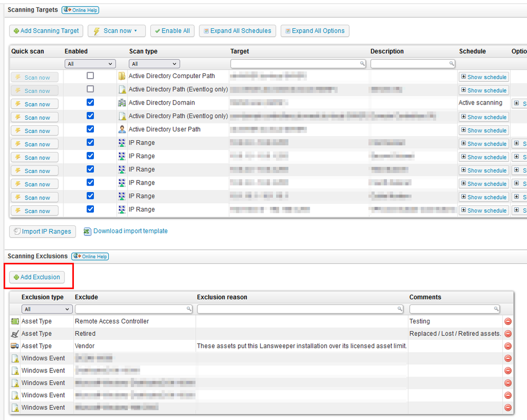Click the Target column search field
This screenshot has height=420, width=527.
tap(298, 63)
